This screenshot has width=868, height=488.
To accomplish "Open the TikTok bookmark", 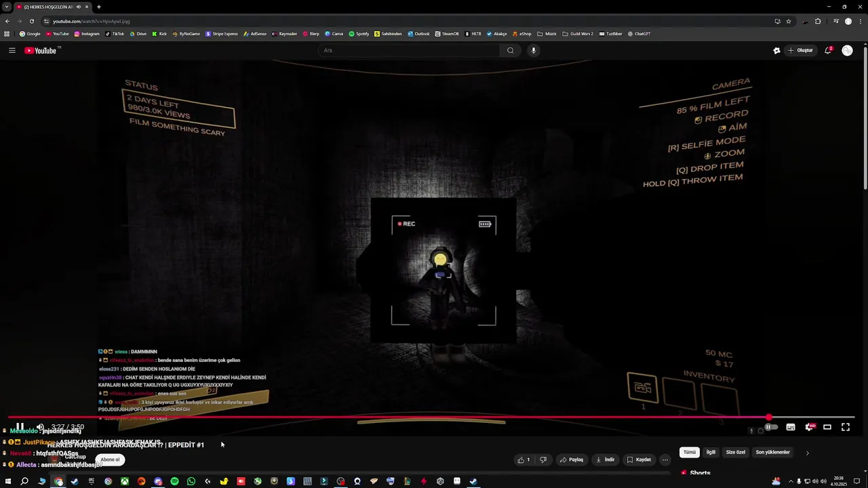I will [x=115, y=34].
